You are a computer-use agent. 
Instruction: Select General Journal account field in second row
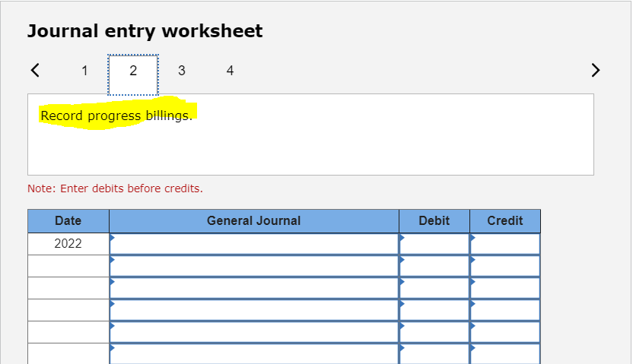[x=254, y=266]
